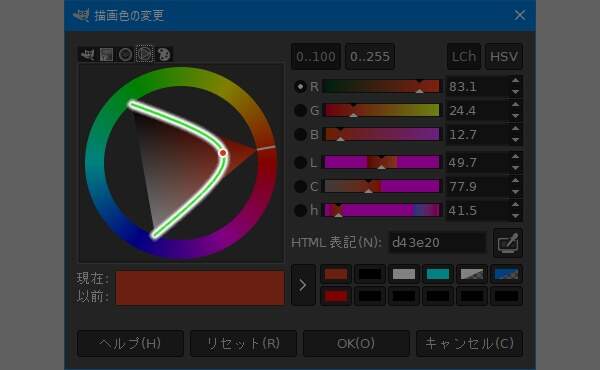This screenshot has width=600, height=370.
Task: Select the C chroma radio button
Action: pyautogui.click(x=300, y=187)
